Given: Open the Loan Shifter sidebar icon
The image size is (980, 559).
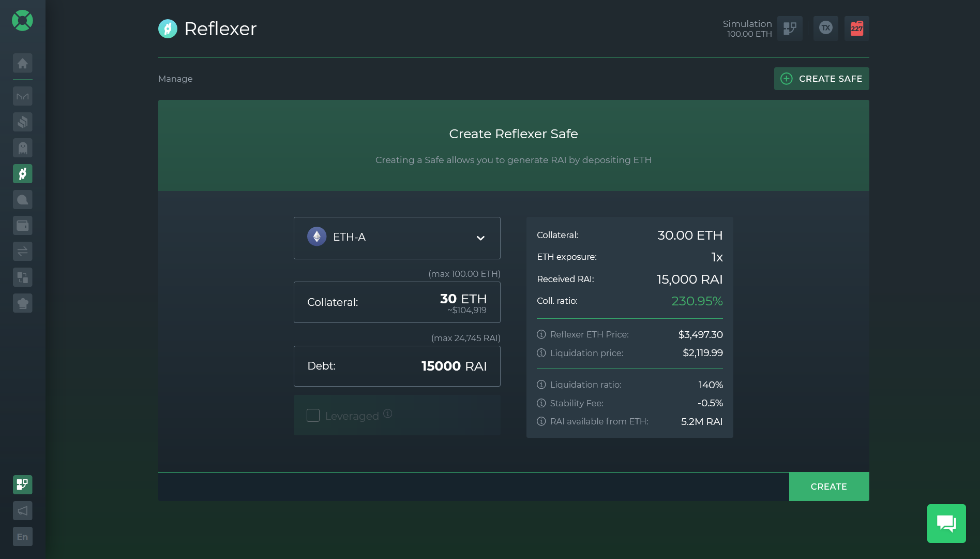Looking at the screenshot, I should click(x=23, y=277).
